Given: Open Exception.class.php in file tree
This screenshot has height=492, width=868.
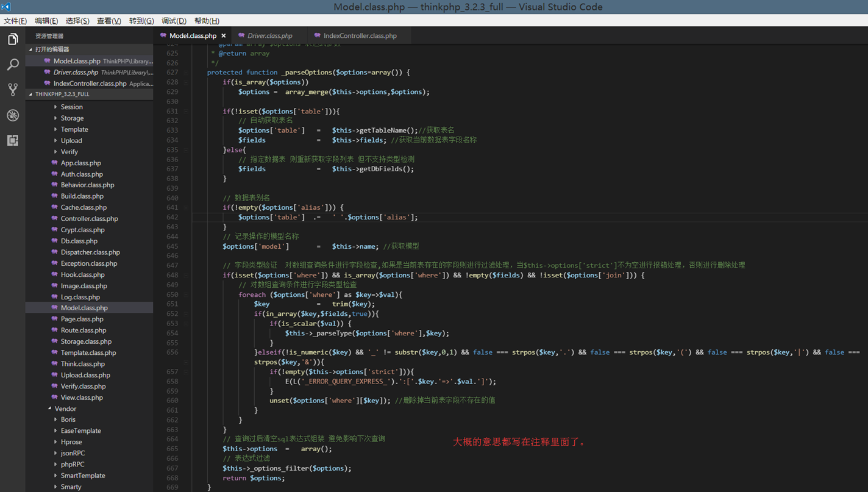Looking at the screenshot, I should [89, 263].
